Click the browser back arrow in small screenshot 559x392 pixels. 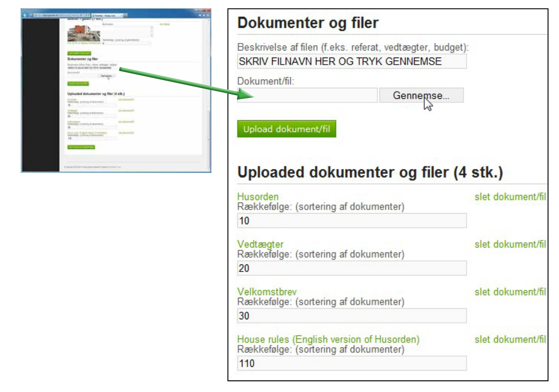[x=25, y=15]
